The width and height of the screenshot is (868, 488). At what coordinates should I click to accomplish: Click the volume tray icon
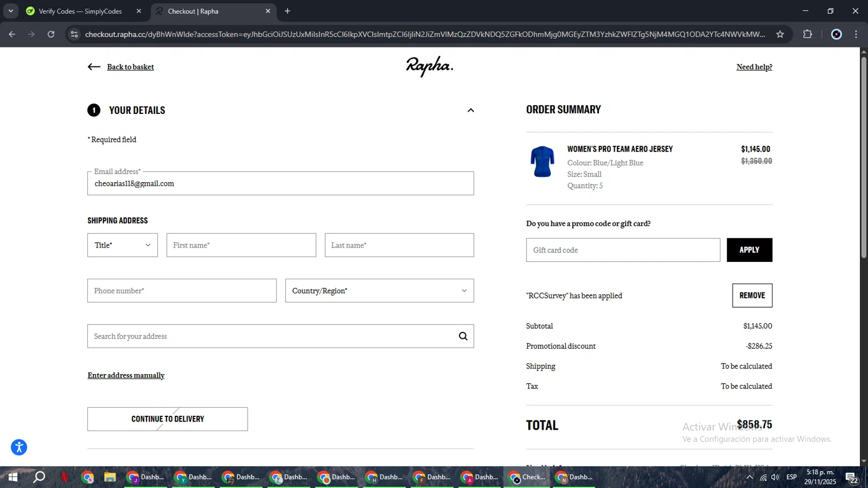tap(775, 477)
